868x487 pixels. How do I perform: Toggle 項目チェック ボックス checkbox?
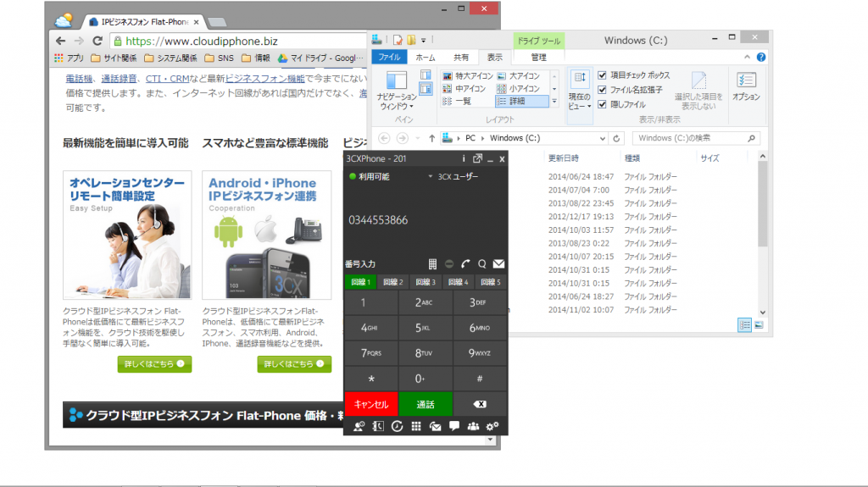click(603, 75)
